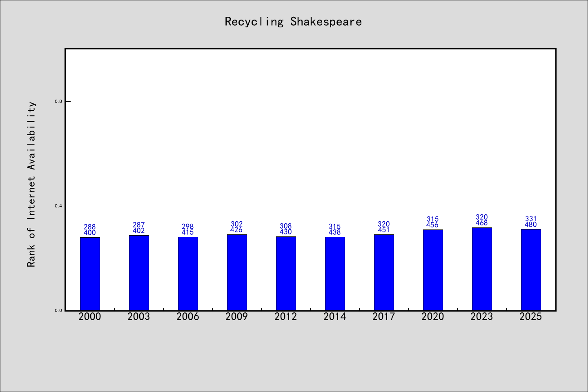Screen dimensions: 588x392
Task: Click the x-axis label 2017
Action: coord(384,316)
